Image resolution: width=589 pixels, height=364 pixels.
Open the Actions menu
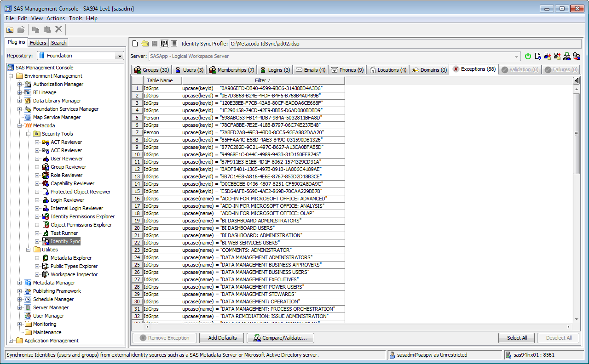click(x=56, y=18)
